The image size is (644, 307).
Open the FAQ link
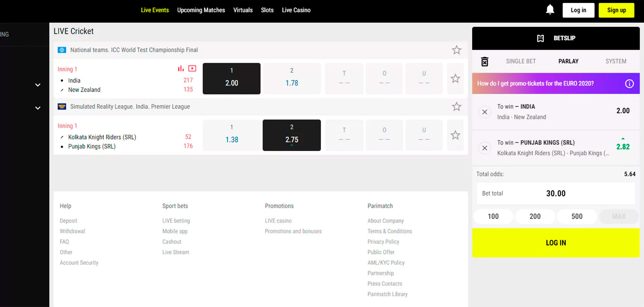[x=64, y=242]
